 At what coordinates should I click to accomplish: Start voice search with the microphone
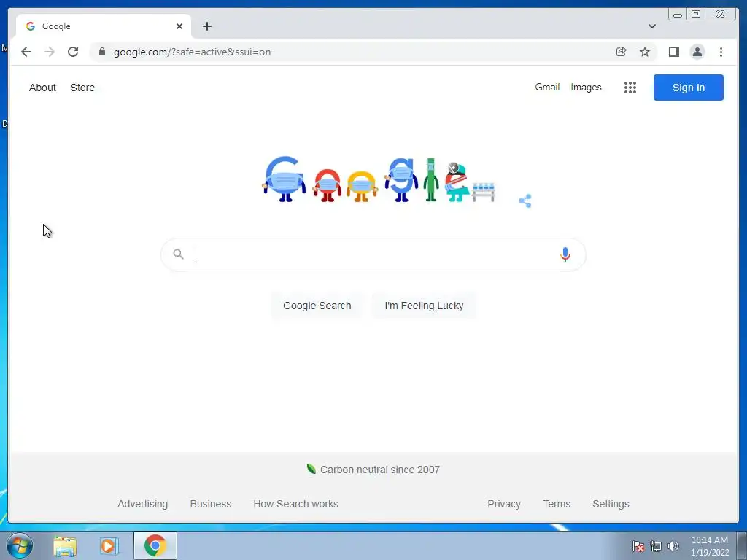(565, 254)
